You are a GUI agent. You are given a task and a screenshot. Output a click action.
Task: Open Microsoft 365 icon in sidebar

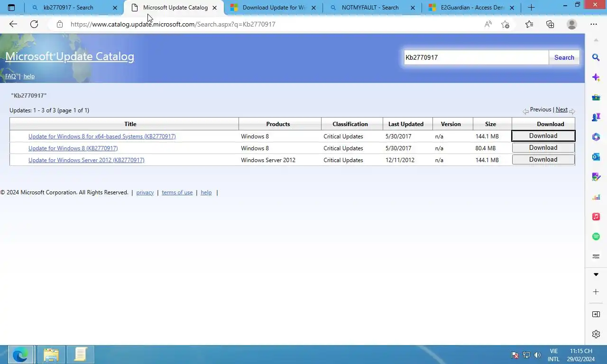click(x=596, y=137)
